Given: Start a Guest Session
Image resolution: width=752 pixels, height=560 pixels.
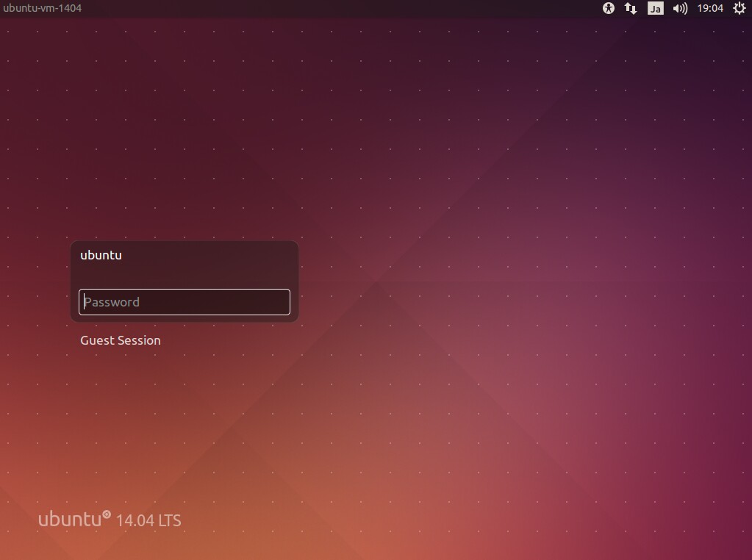Looking at the screenshot, I should (120, 340).
